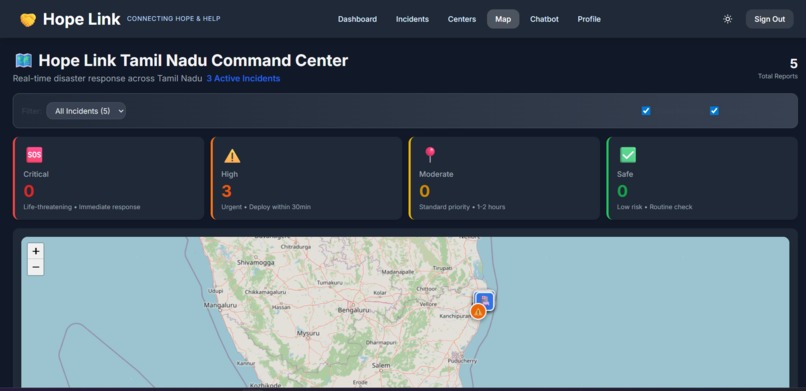806x391 pixels.
Task: Open the All Incidents (5) filter dropdown
Action: [x=86, y=110]
